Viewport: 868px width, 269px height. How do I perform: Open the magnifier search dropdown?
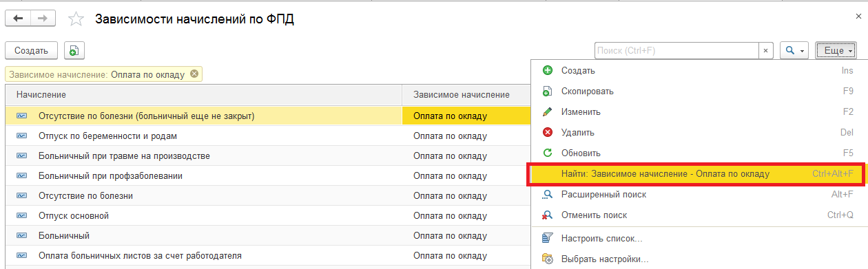coord(794,50)
